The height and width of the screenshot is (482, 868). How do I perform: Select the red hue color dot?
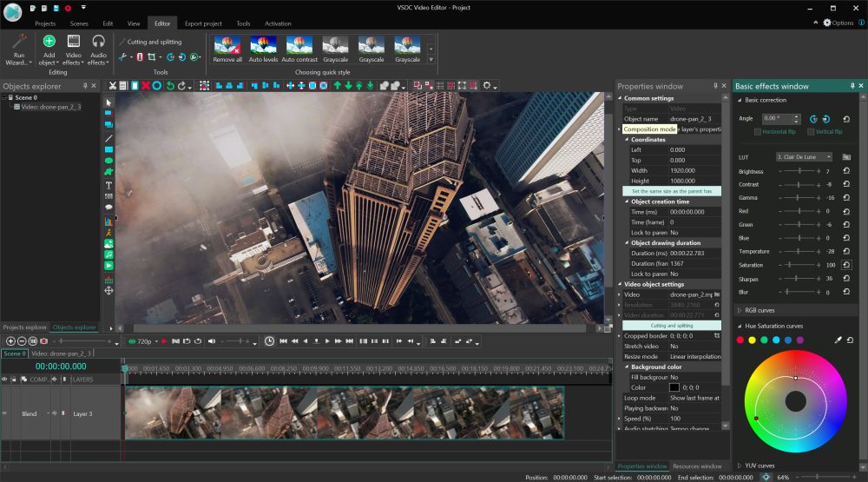point(740,340)
